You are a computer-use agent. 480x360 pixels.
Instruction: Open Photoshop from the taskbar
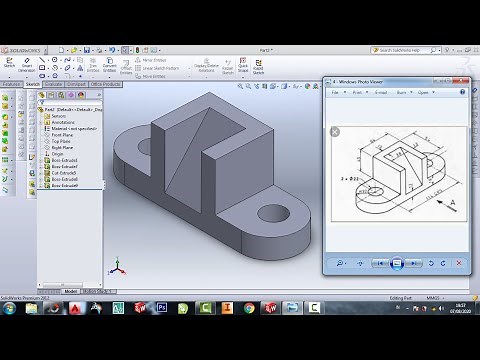click(x=162, y=308)
